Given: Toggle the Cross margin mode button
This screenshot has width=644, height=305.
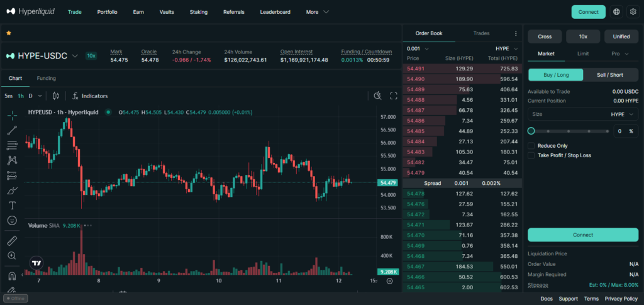Looking at the screenshot, I should click(545, 36).
